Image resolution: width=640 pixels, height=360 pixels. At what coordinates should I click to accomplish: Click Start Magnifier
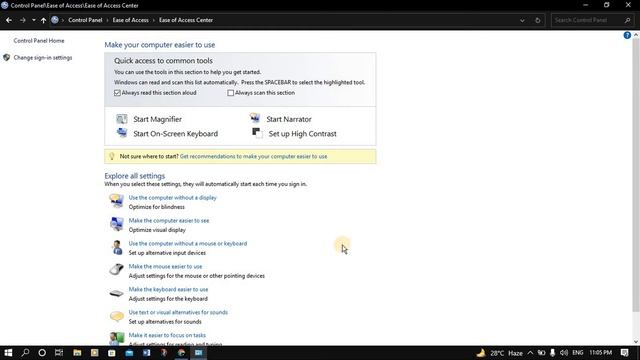tap(158, 119)
